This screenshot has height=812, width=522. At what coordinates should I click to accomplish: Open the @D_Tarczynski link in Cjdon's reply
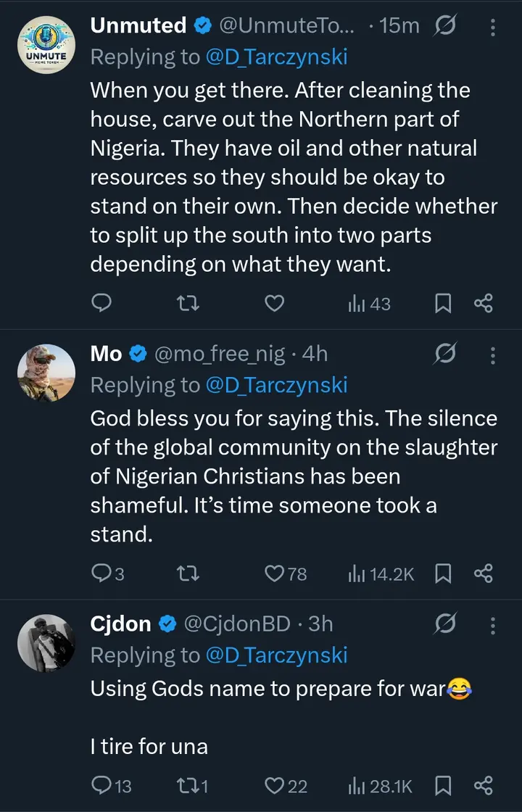pos(276,655)
